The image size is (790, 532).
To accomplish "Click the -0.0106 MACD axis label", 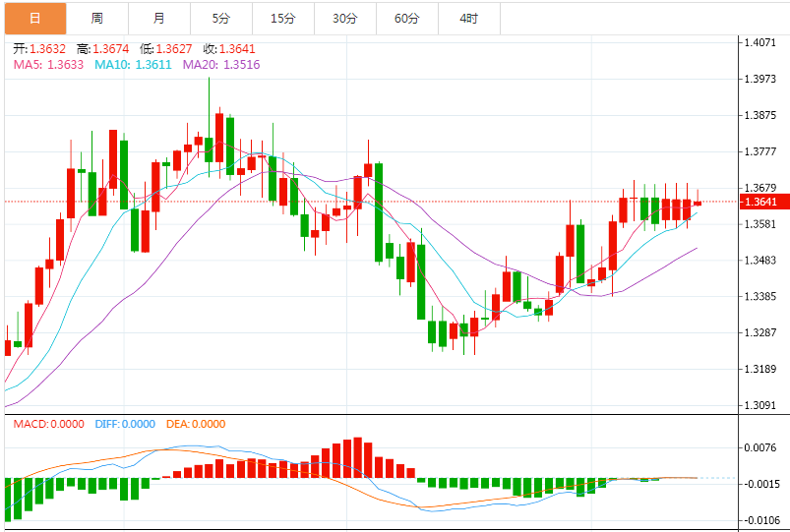I will [x=760, y=520].
